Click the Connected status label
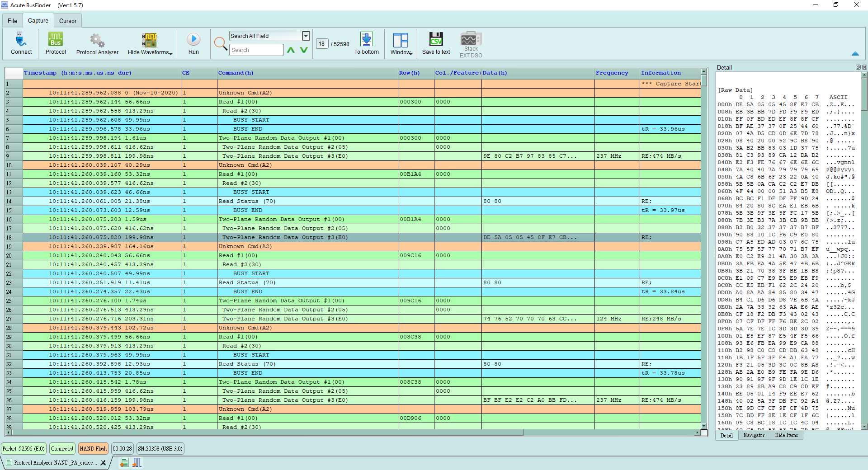This screenshot has width=868, height=470. pos(62,449)
